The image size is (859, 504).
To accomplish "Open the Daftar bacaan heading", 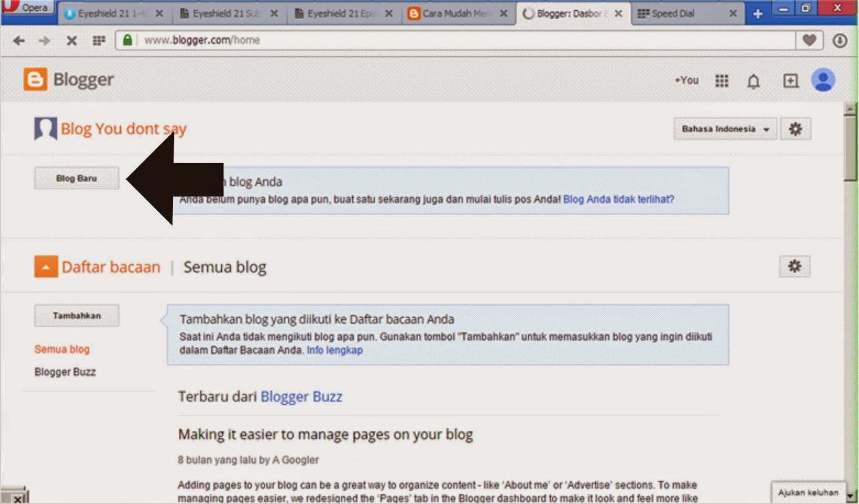I will tap(111, 267).
